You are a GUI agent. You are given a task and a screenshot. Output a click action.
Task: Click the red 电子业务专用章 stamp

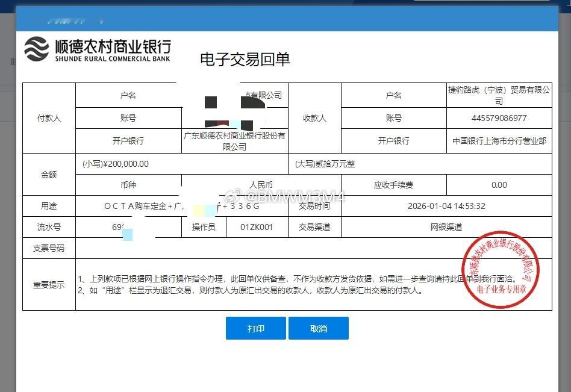pyautogui.click(x=501, y=270)
